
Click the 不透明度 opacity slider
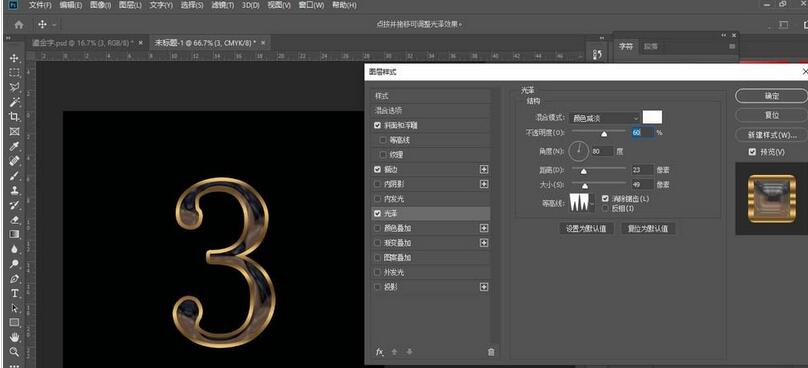[x=600, y=133]
